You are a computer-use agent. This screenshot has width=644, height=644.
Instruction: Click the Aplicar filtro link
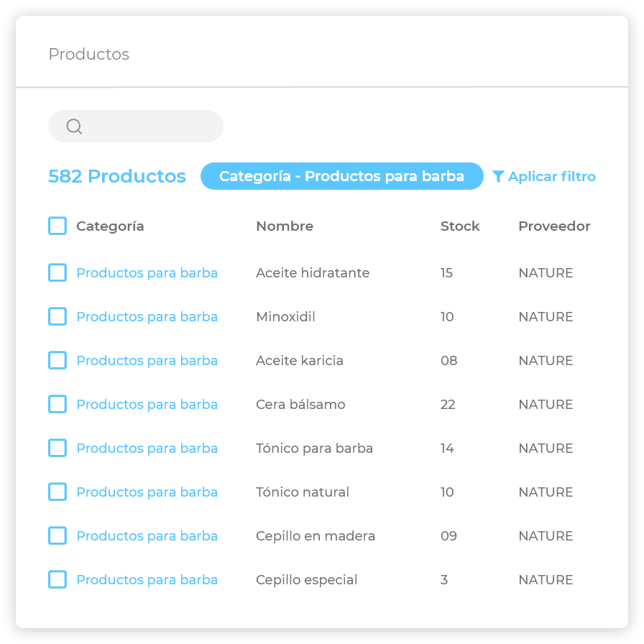pyautogui.click(x=551, y=176)
